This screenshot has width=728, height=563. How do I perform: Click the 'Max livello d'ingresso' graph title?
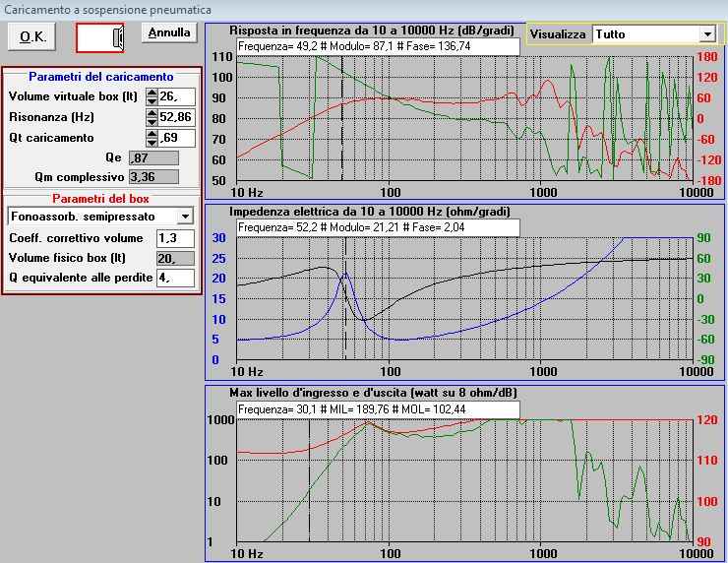[373, 393]
